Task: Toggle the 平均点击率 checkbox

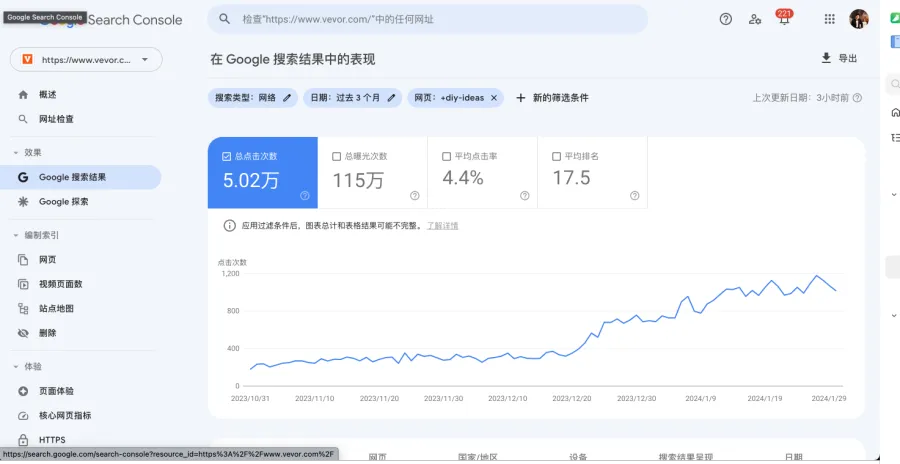Action: point(447,156)
